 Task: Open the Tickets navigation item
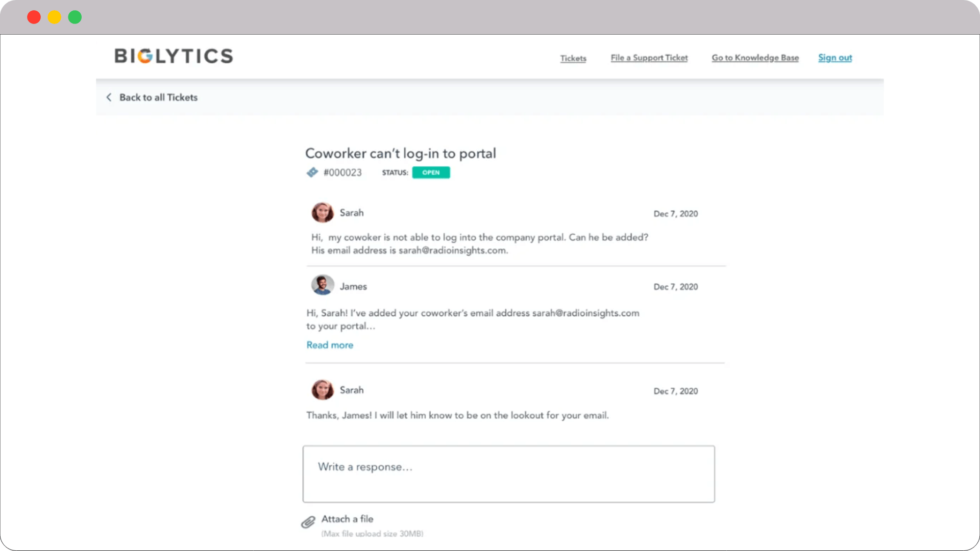click(573, 58)
